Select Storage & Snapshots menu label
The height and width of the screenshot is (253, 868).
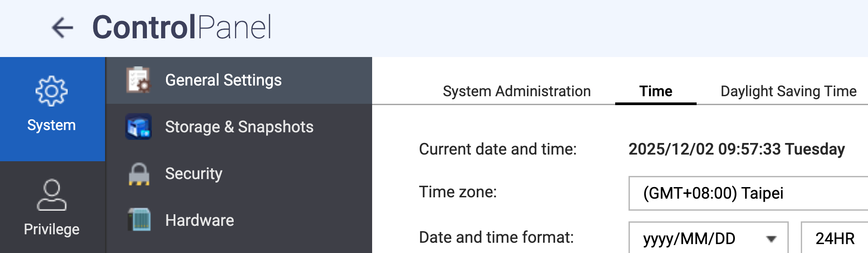(239, 127)
